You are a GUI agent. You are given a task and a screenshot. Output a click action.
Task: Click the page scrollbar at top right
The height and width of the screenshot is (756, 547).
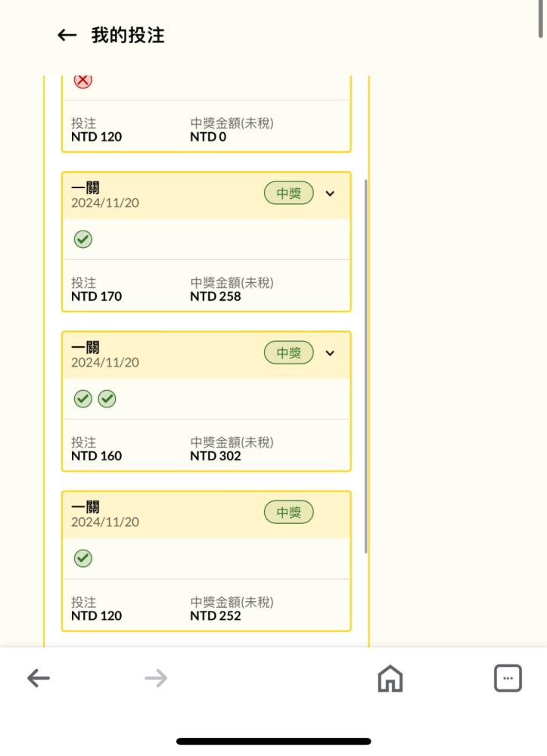pos(541,18)
